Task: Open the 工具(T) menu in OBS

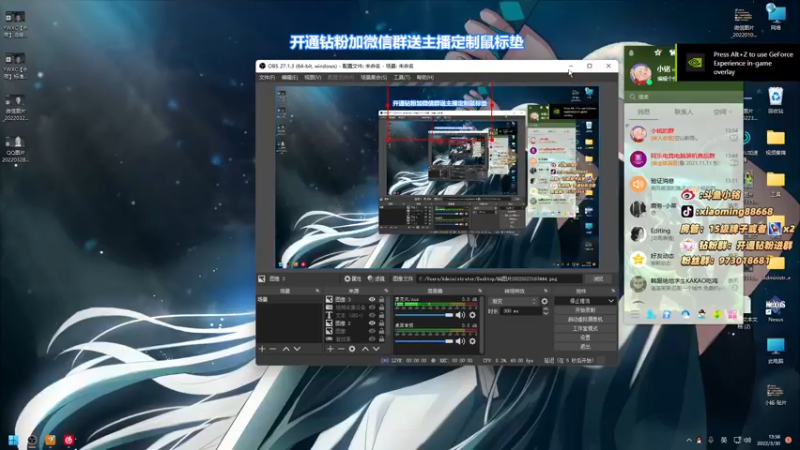Action: click(x=402, y=78)
